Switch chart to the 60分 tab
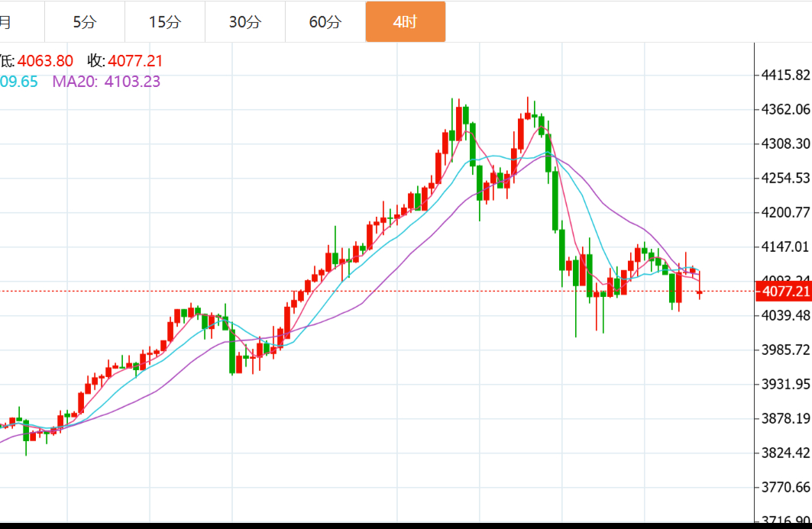Screen dimensions: 812x529 tap(325, 22)
